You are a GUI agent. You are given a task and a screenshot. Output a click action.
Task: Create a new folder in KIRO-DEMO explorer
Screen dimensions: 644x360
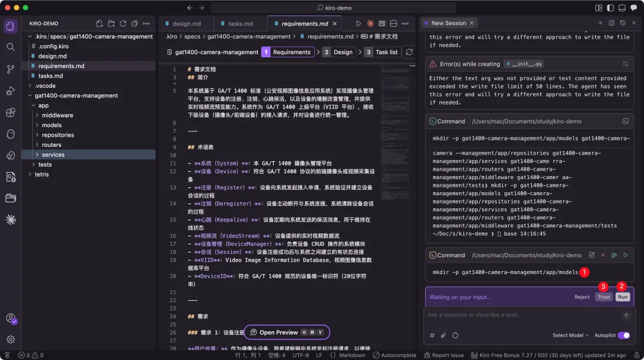tap(111, 23)
